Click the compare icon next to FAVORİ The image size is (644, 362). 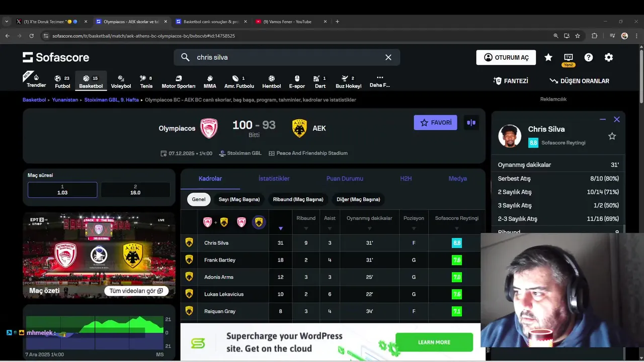[471, 123]
